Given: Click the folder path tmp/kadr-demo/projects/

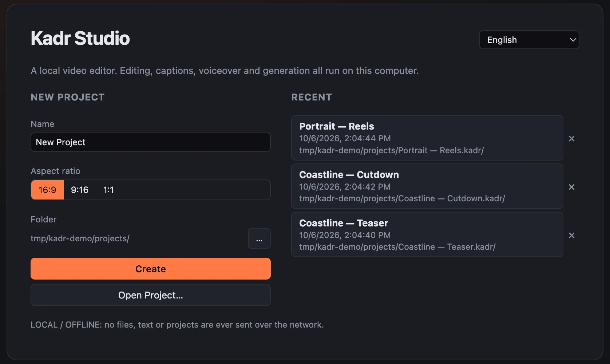Looking at the screenshot, I should coord(80,238).
